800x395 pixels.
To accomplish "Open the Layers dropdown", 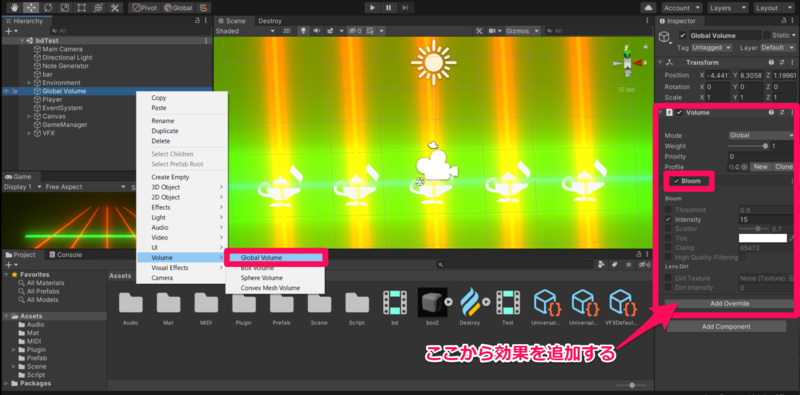I will 728,8.
